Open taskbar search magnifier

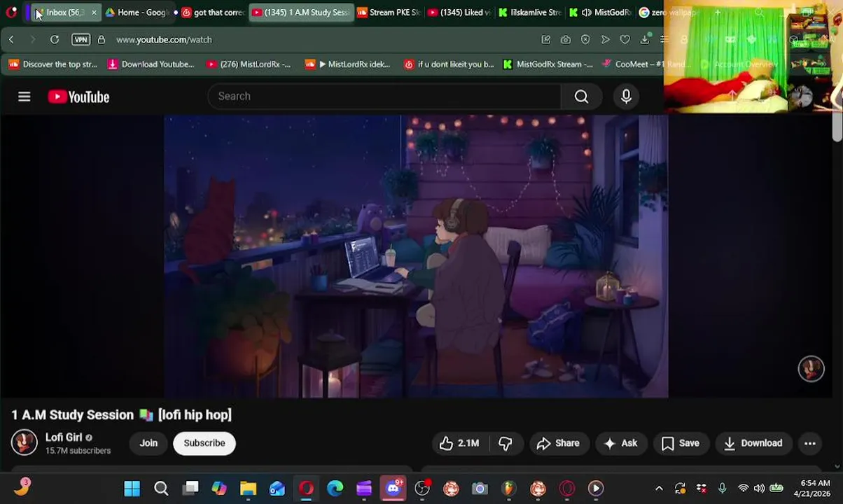point(161,489)
